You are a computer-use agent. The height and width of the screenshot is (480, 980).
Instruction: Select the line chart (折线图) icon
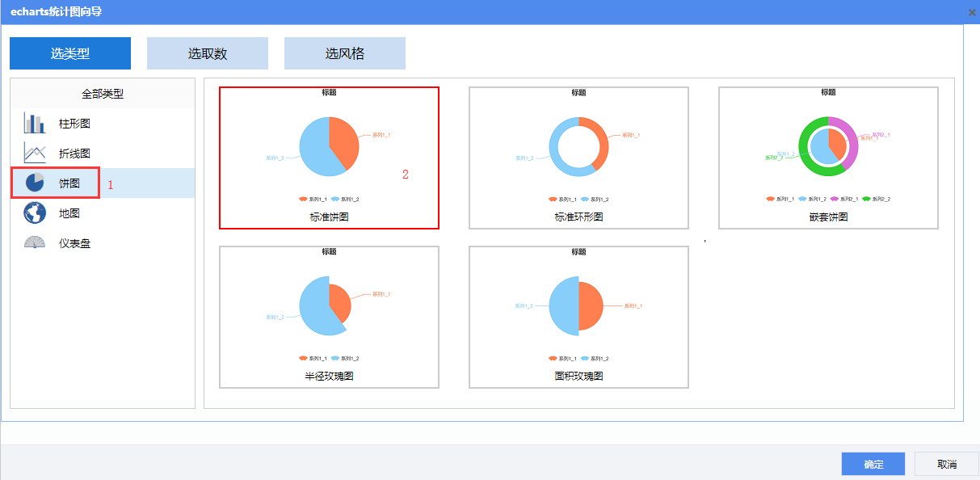35,153
